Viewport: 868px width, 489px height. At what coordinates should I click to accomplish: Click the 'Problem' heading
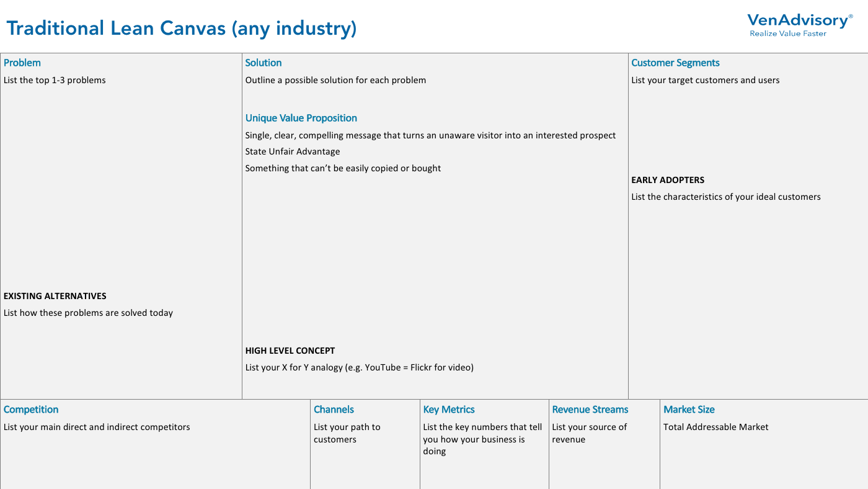click(22, 63)
